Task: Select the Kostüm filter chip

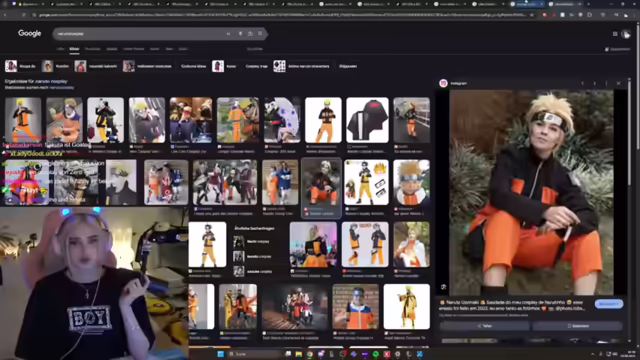Action: pos(55,66)
